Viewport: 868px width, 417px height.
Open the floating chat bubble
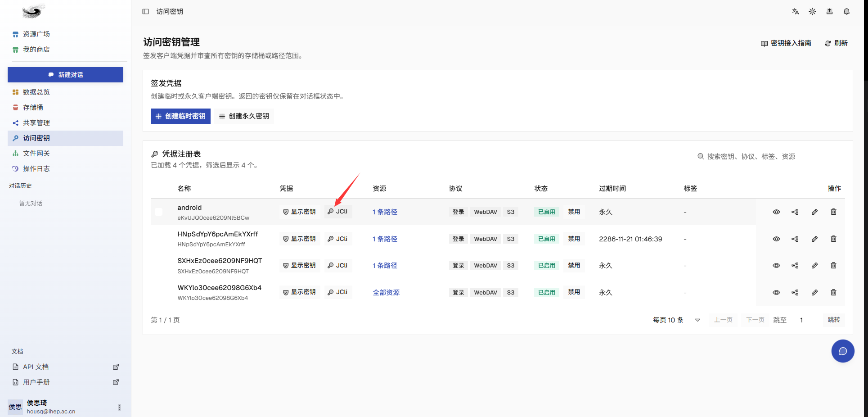(x=843, y=351)
